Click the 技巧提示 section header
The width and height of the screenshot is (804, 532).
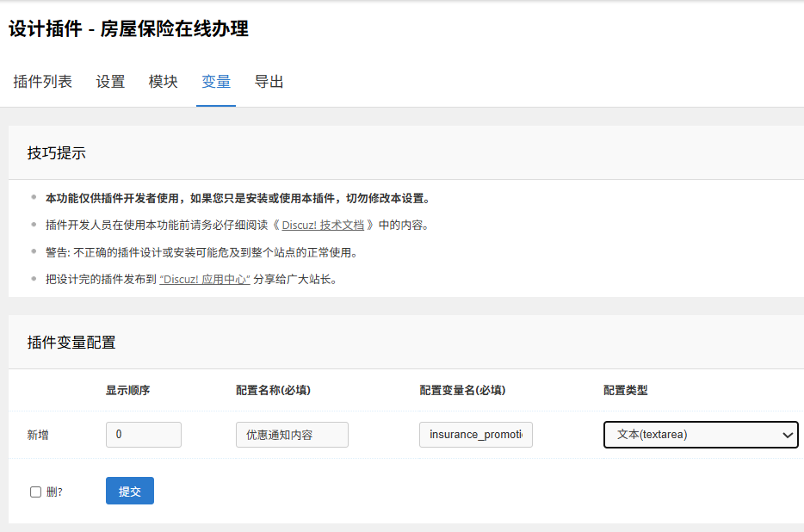click(x=57, y=153)
